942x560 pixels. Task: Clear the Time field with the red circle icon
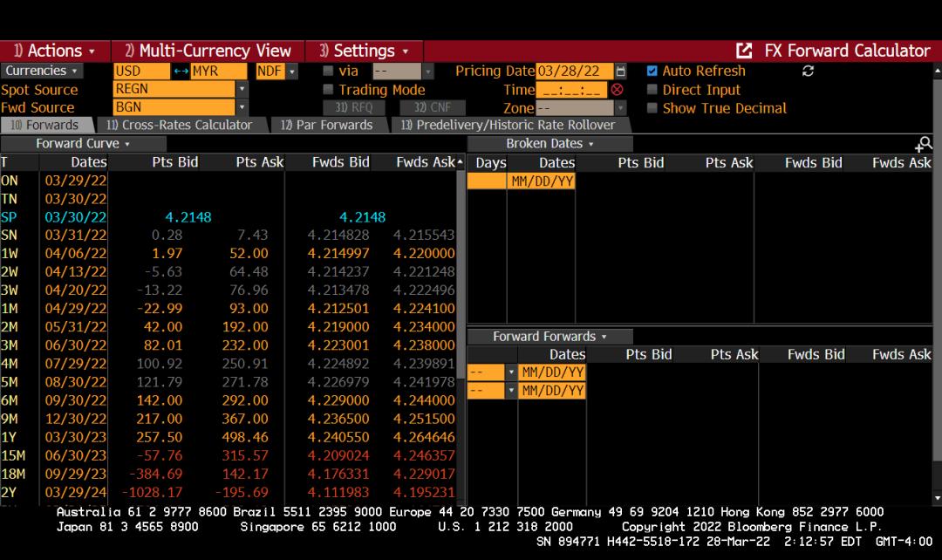[618, 90]
